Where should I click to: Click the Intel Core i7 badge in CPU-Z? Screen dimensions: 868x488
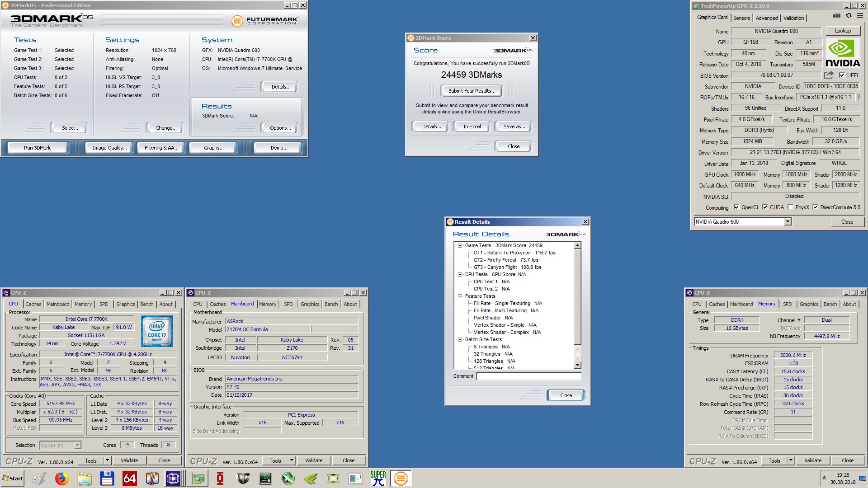157,332
